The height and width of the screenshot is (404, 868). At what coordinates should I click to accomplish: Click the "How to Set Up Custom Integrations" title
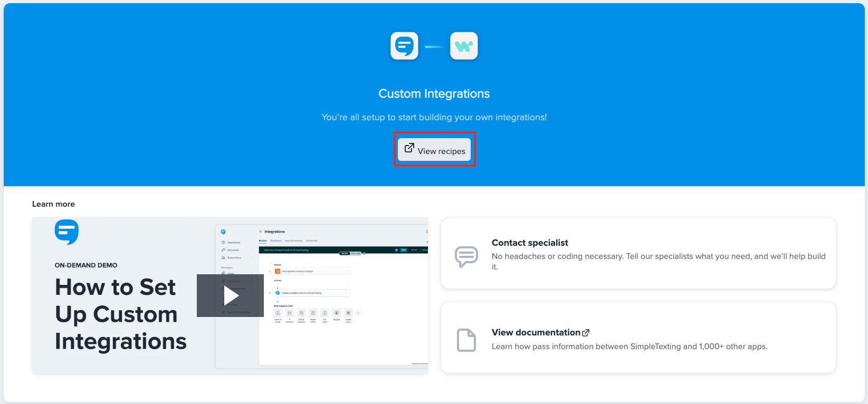click(121, 314)
